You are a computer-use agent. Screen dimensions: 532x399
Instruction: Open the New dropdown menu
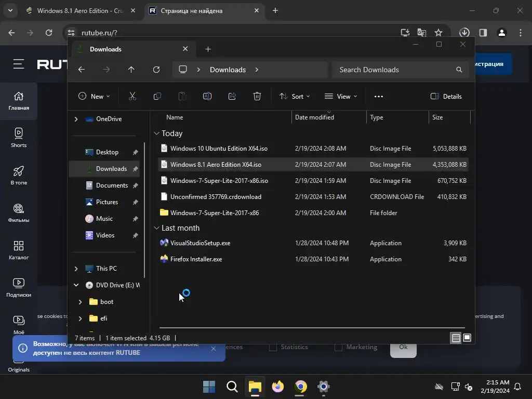[x=94, y=96]
